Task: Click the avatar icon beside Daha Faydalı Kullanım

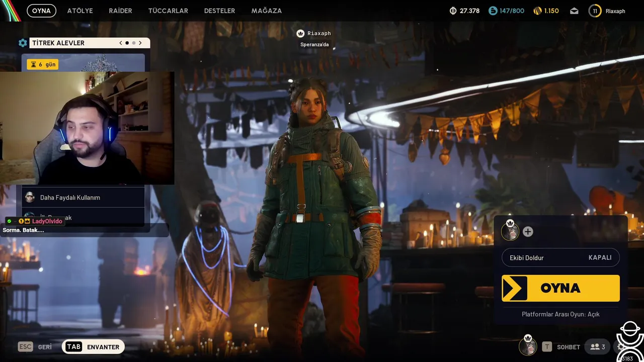Action: coord(30,198)
